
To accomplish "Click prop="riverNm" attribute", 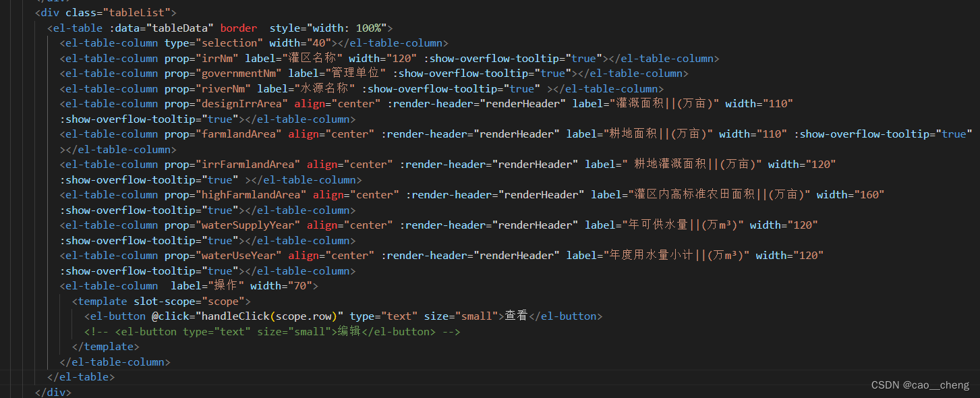I will [208, 88].
